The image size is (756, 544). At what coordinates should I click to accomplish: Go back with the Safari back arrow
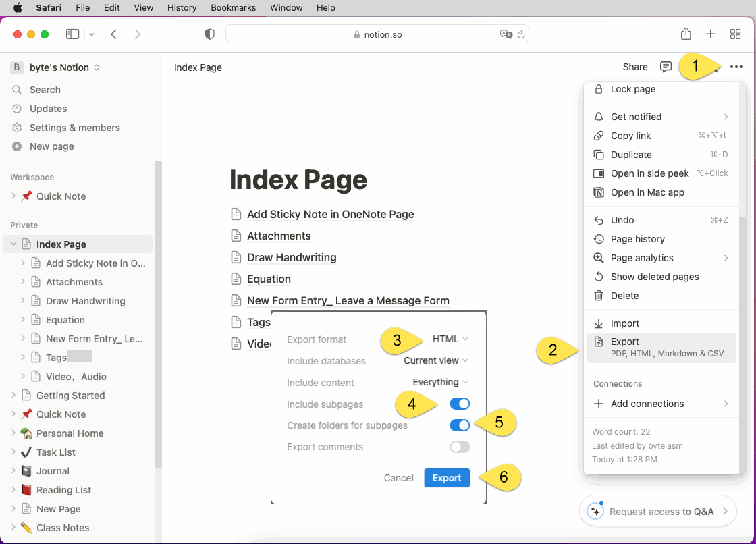[114, 34]
